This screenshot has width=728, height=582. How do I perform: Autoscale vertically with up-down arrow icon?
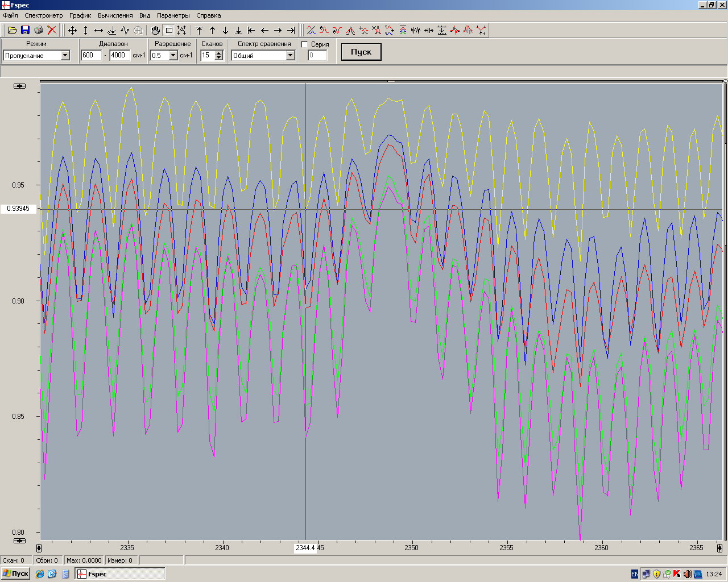pyautogui.click(x=85, y=30)
